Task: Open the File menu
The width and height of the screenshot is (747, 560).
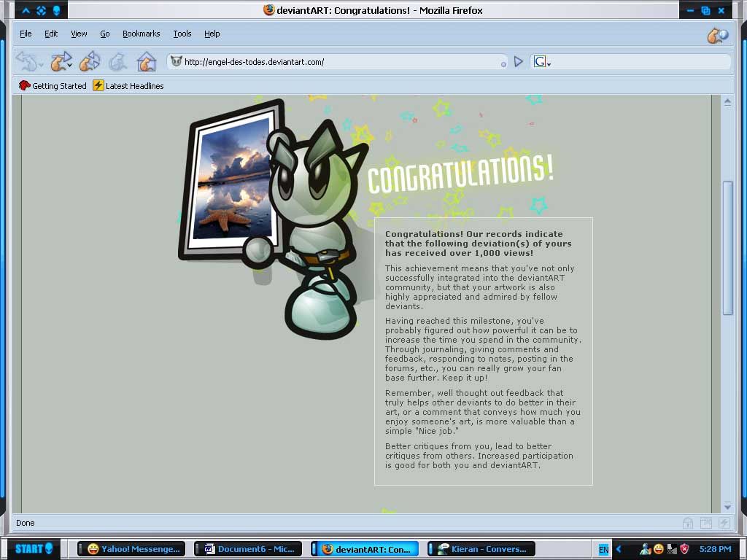Action: point(26,34)
